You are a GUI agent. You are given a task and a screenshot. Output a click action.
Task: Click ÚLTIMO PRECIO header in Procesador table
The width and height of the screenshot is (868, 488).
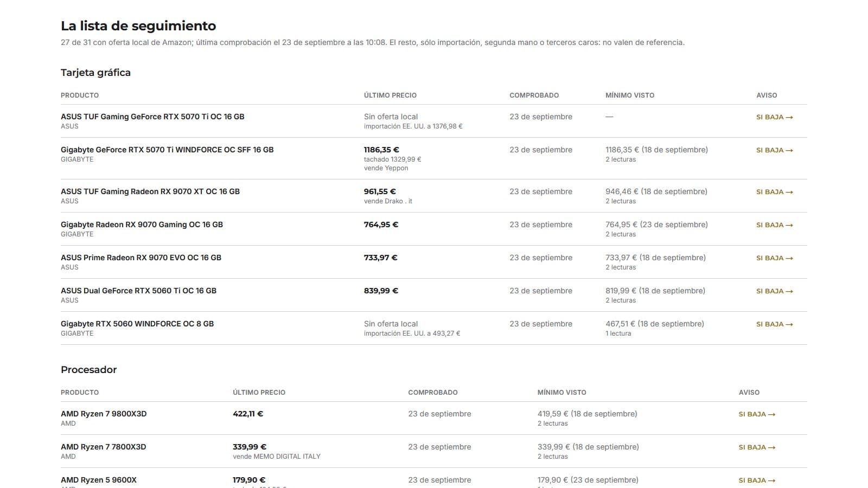pyautogui.click(x=259, y=393)
